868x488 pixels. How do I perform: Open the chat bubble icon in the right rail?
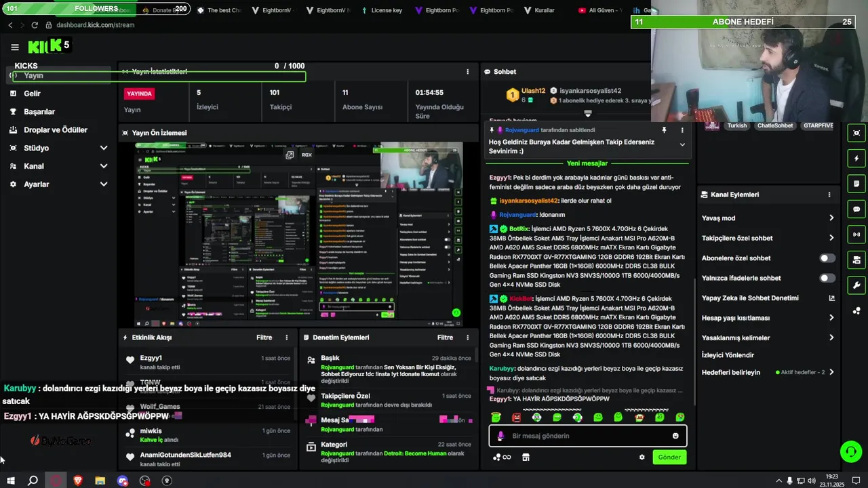coord(856,209)
